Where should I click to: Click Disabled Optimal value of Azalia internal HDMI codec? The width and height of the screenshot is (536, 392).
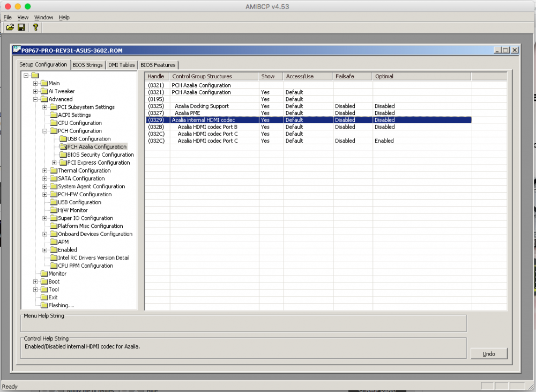click(x=384, y=120)
